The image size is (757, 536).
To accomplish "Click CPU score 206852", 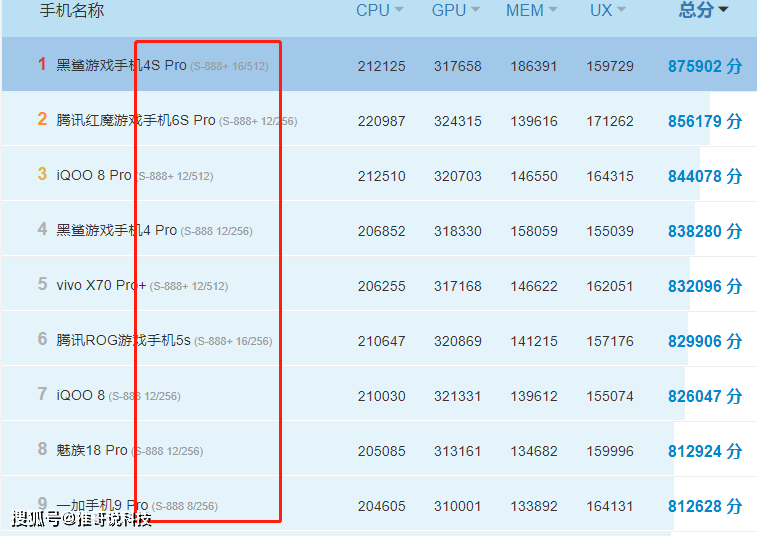I will [x=381, y=231].
